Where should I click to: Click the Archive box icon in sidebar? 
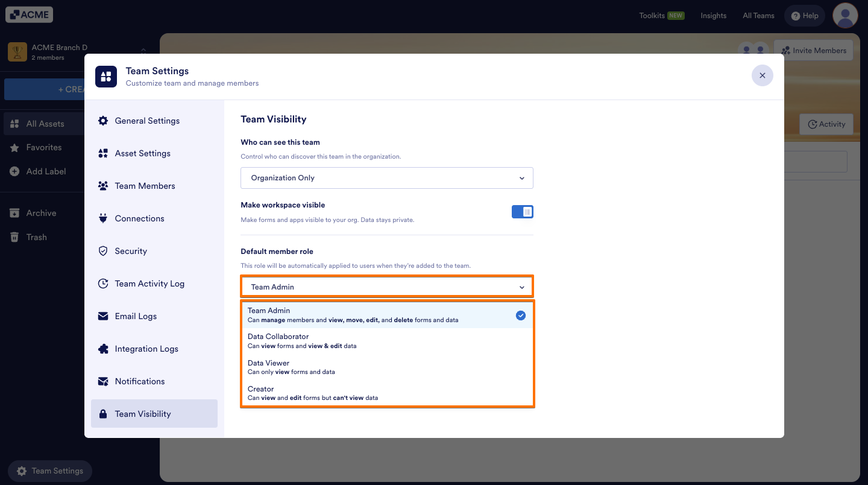tap(14, 213)
